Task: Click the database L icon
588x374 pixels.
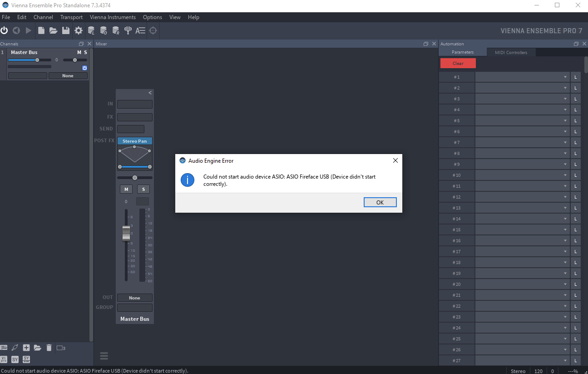Action: point(91,30)
